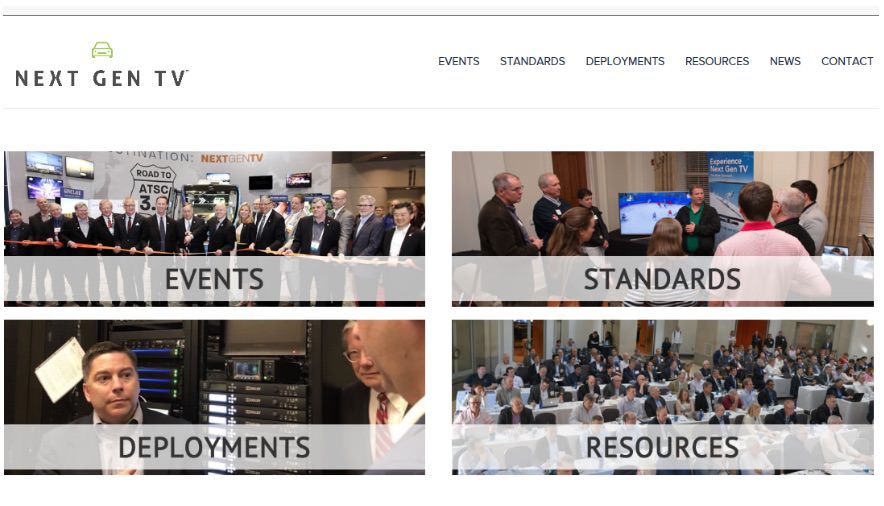Click the RESOURCES banner label on conference tile
The height and width of the screenshot is (506, 884).
click(662, 447)
